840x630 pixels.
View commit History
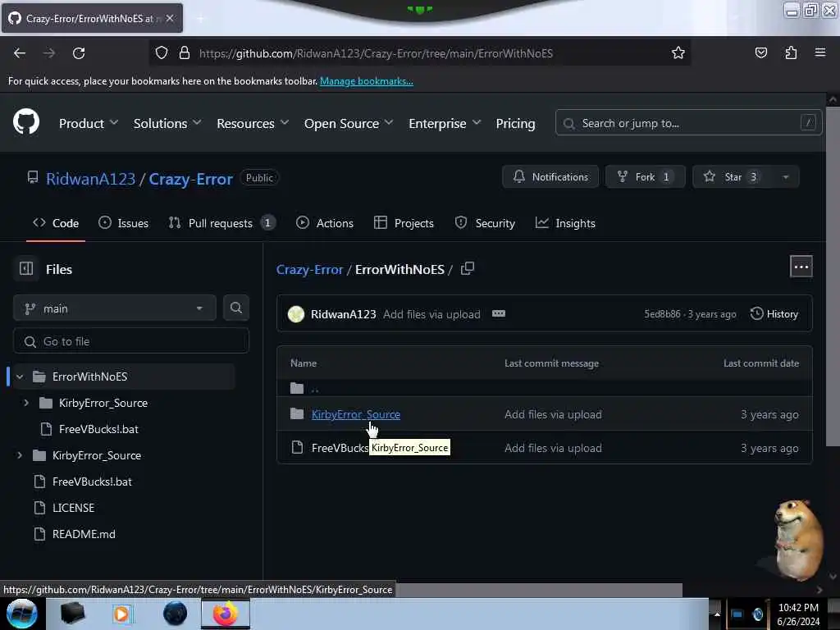(x=774, y=314)
